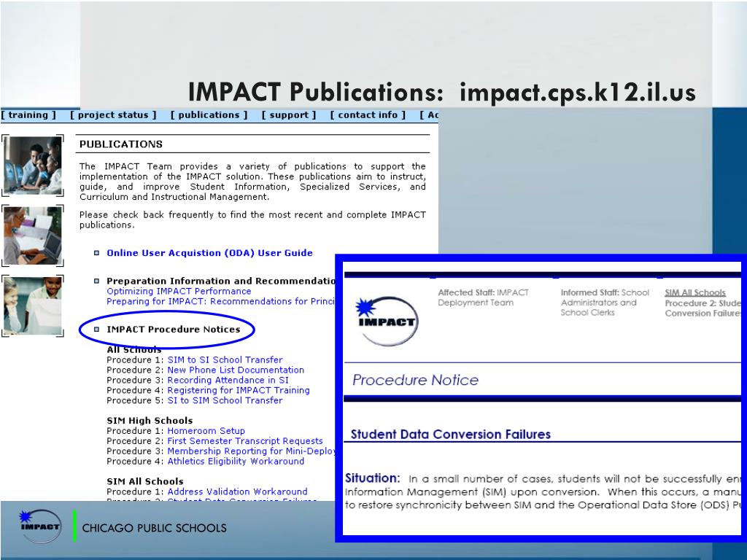Go to contact info nav item
Screen dimensions: 747x560
pos(368,114)
